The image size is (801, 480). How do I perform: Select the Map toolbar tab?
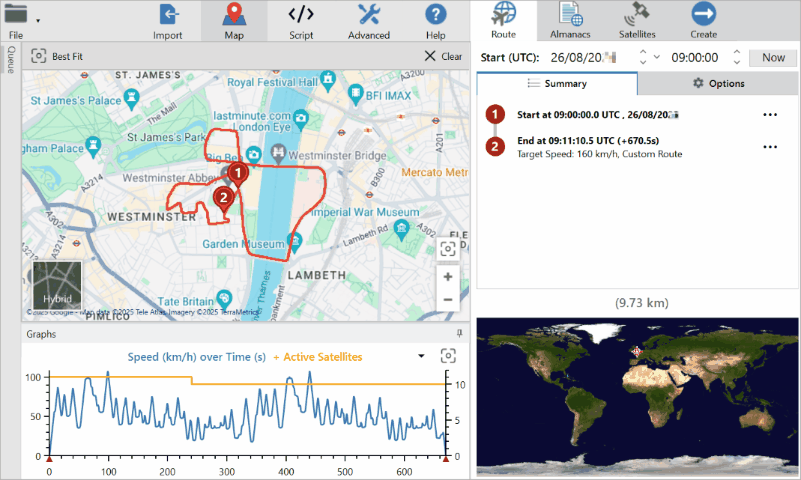234,21
